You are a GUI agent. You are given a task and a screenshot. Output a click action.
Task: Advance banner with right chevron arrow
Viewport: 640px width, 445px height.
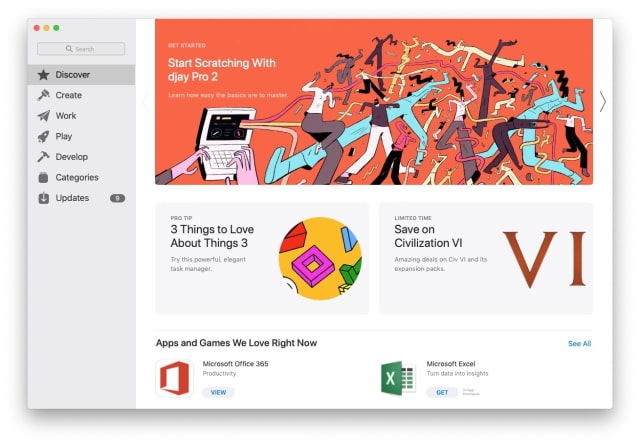(x=603, y=102)
